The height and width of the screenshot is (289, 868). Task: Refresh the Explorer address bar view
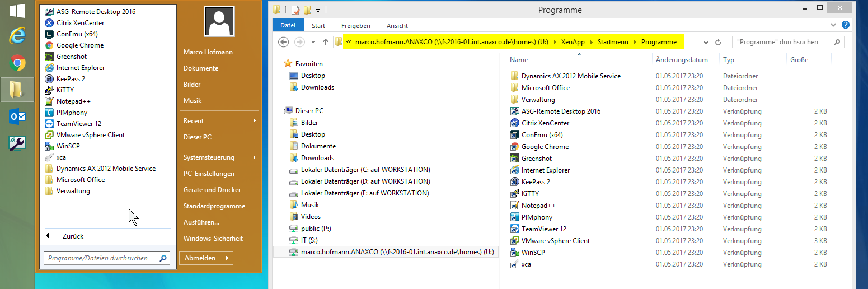(719, 42)
